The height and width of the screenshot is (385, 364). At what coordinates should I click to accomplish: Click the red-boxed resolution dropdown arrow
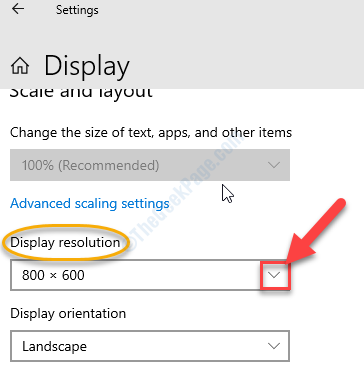click(275, 275)
